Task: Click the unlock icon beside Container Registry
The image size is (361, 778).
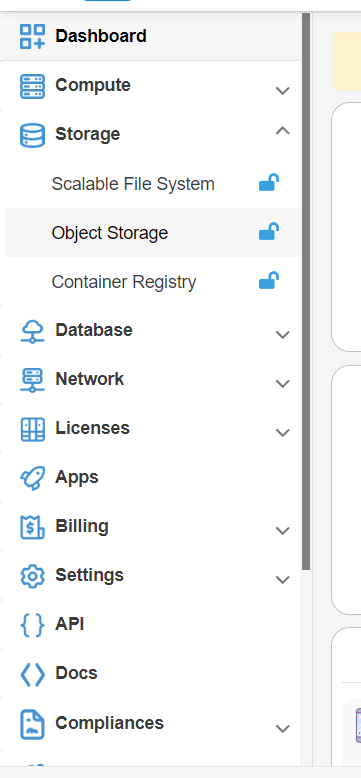Action: pos(269,280)
